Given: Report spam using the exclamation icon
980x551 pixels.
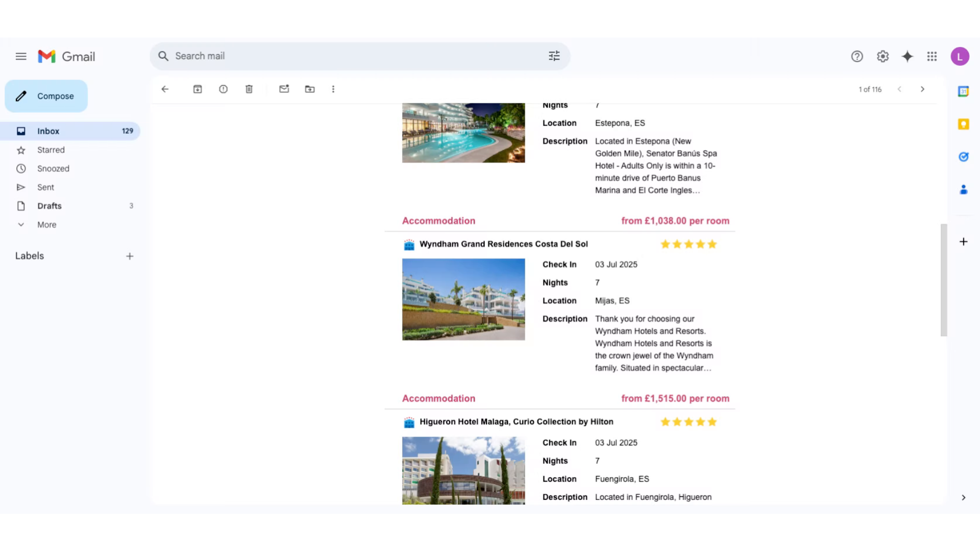Looking at the screenshot, I should [x=223, y=89].
